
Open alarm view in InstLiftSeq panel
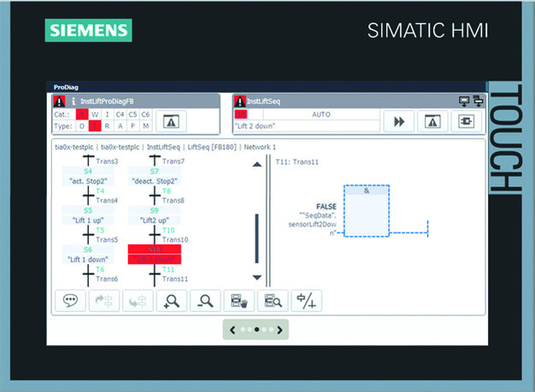coord(432,121)
